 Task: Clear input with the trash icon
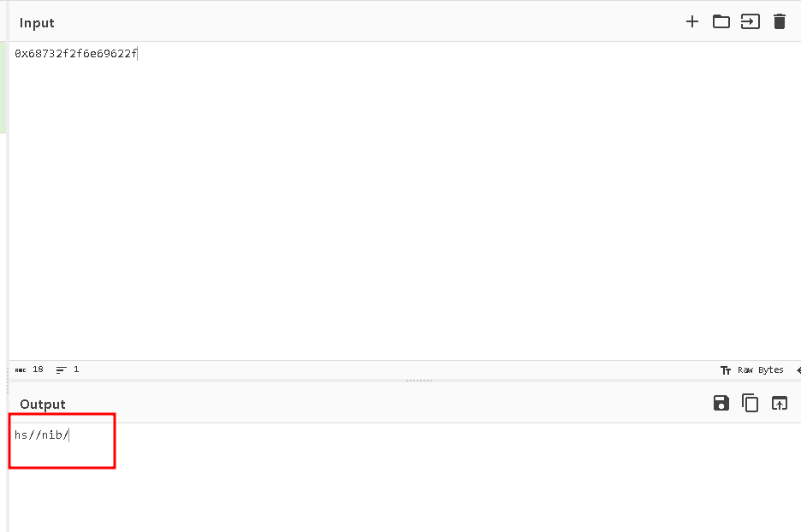780,22
